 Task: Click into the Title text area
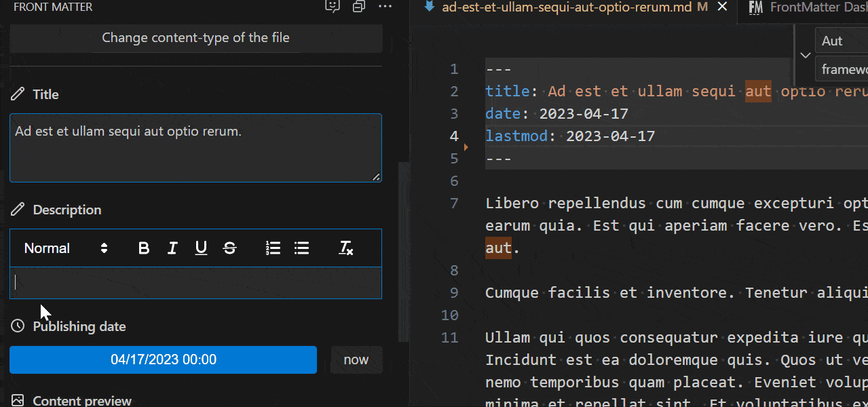click(195, 148)
